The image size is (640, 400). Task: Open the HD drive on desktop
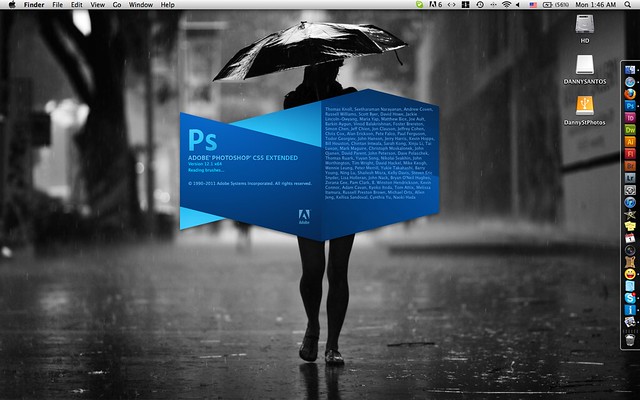click(x=584, y=24)
